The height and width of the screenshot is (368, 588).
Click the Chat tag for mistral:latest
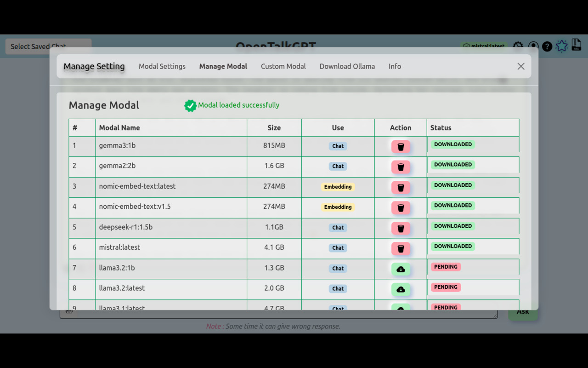click(338, 248)
